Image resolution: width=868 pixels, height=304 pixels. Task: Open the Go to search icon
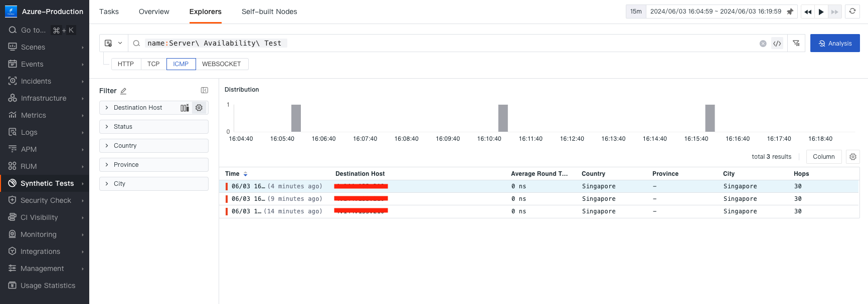click(13, 30)
